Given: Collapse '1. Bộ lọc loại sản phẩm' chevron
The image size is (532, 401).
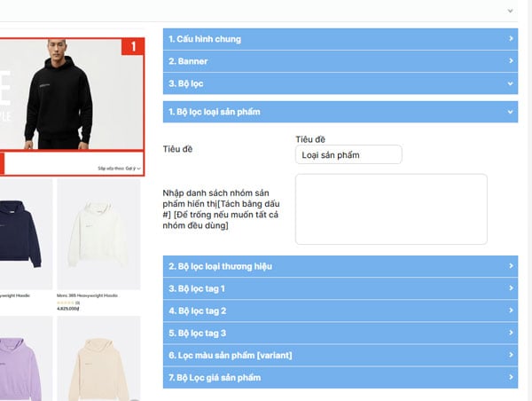Looking at the screenshot, I should click(511, 112).
